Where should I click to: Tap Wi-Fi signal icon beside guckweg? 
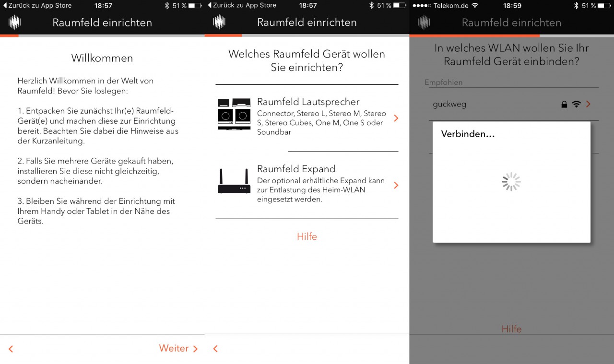(x=577, y=104)
